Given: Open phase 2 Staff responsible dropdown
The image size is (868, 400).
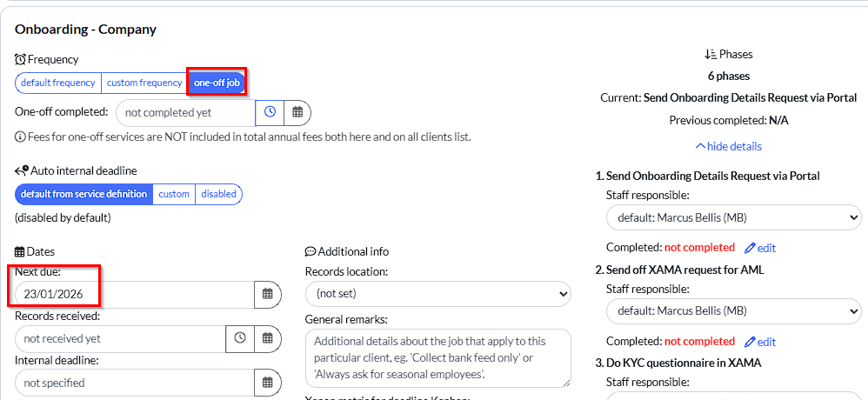Looking at the screenshot, I should 733,311.
